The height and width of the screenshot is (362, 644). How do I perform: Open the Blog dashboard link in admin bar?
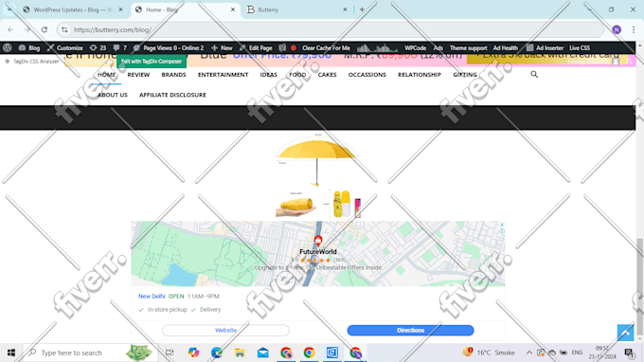click(x=29, y=47)
